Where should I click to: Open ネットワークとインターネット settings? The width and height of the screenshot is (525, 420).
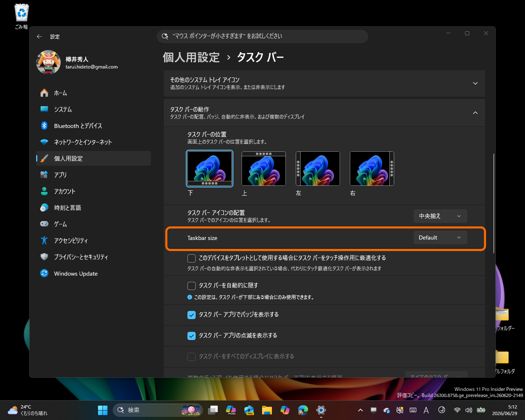point(94,142)
